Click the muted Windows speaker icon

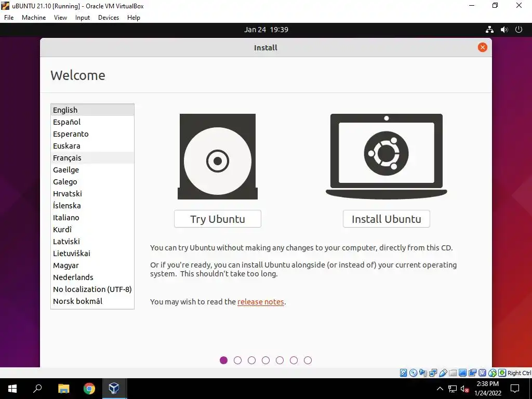464,389
